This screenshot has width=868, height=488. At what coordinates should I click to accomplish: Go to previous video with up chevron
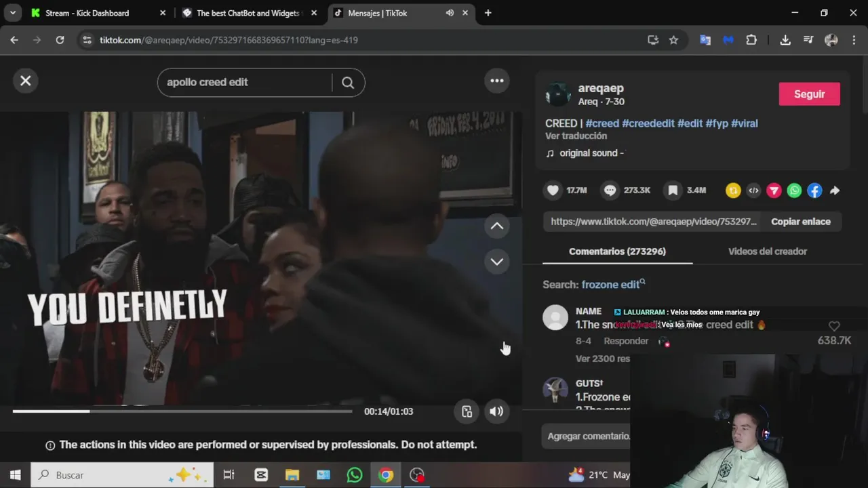pyautogui.click(x=497, y=226)
